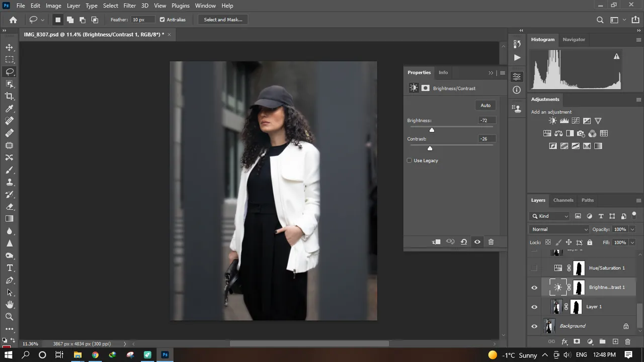Enable the Use Legacy checkbox
This screenshot has height=362, width=644.
tap(409, 160)
